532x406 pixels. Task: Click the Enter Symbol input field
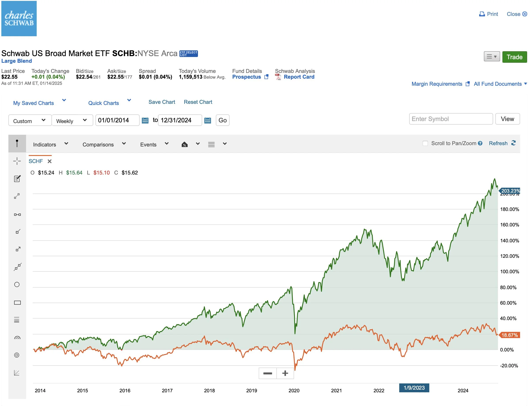pyautogui.click(x=451, y=119)
